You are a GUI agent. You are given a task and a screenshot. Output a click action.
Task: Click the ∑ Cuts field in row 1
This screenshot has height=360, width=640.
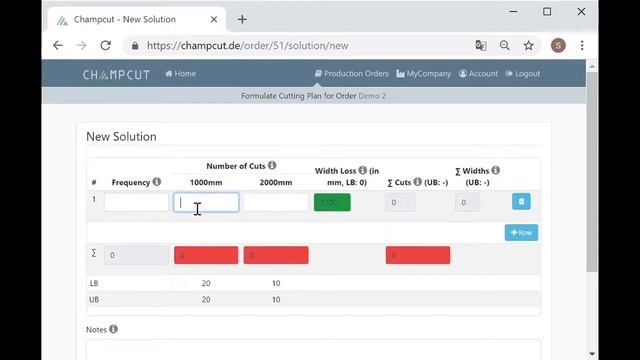[400, 202]
